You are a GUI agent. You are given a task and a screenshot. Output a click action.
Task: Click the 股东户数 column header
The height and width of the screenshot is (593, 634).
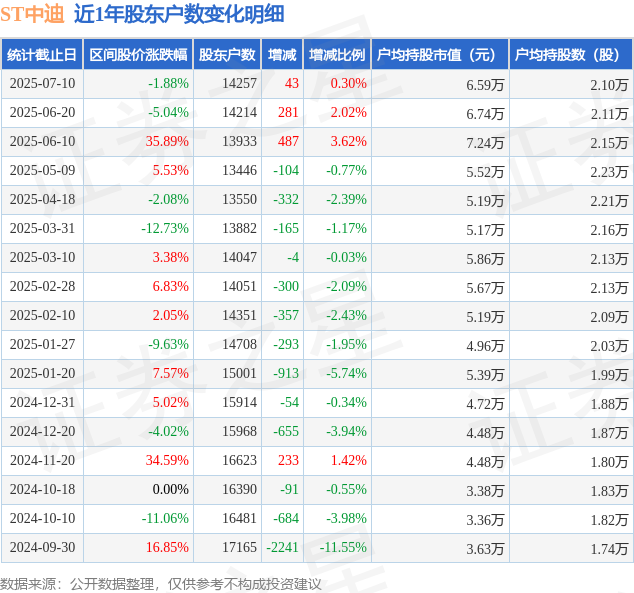[x=227, y=55]
